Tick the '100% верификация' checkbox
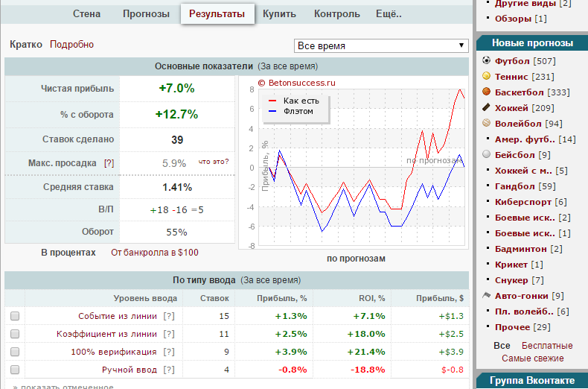Image resolution: width=588 pixels, height=389 pixels. coord(15,352)
